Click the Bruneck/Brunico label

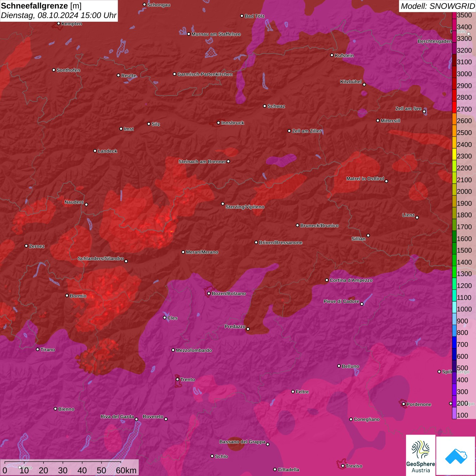(319, 225)
